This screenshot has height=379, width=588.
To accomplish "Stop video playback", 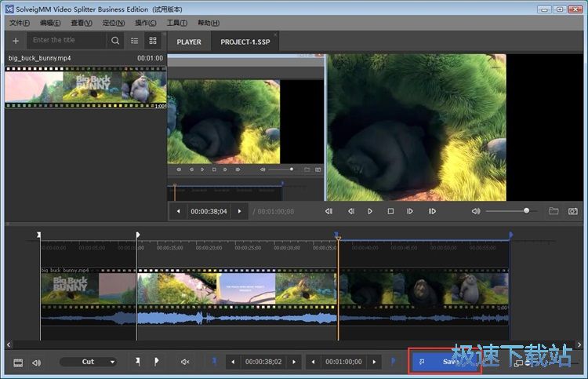I will [x=390, y=211].
